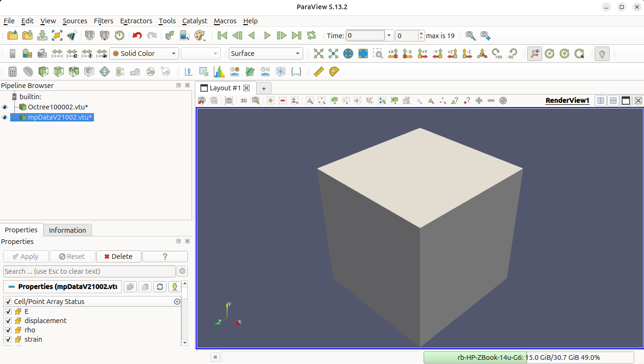Select Octree100002.vtu in pipeline browser
Image resolution: width=644 pixels, height=364 pixels.
[x=58, y=107]
